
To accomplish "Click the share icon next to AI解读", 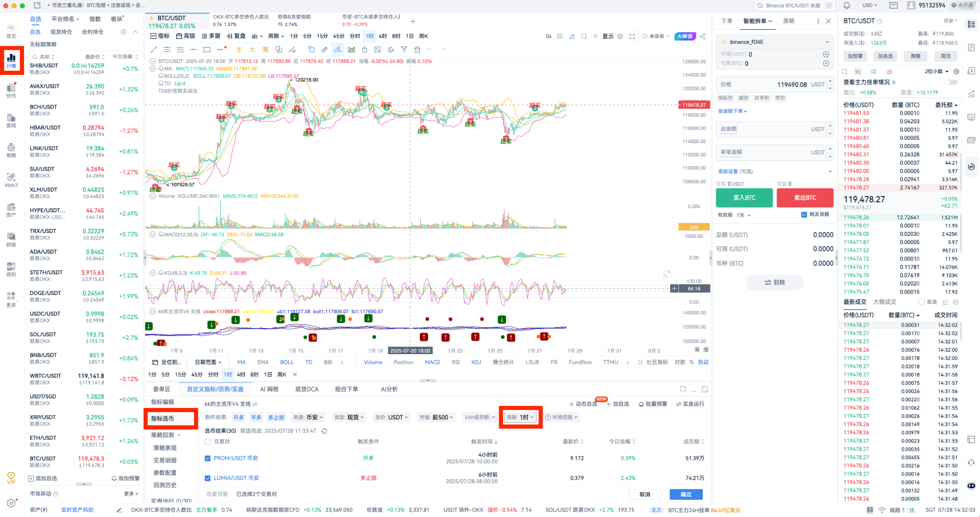I will [x=703, y=36].
